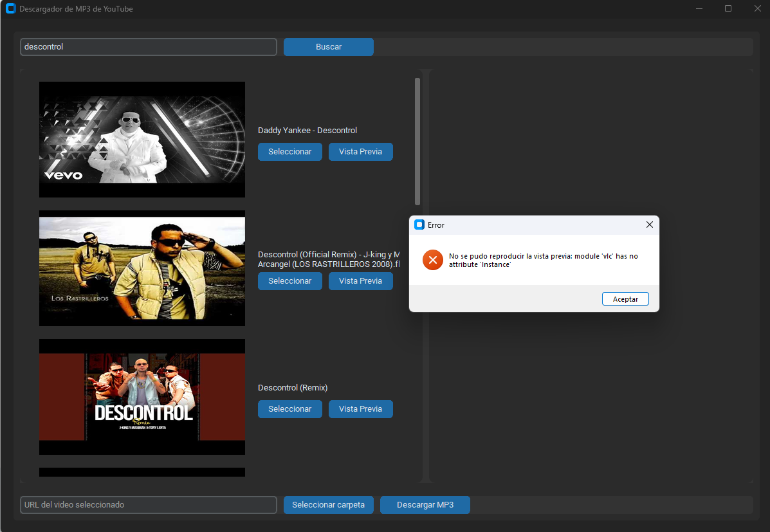Click the Descargar MP3 button
Viewport: 770px width, 532px height.
(x=425, y=505)
